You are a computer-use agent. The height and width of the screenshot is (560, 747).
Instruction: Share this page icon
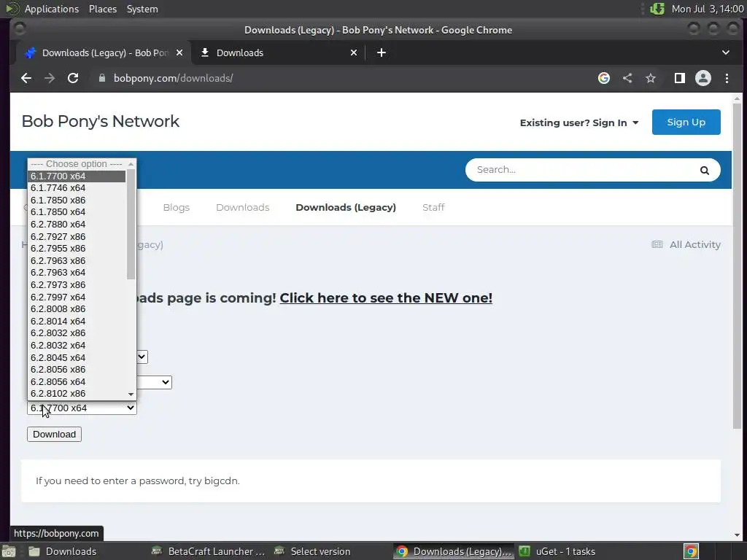[627, 78]
